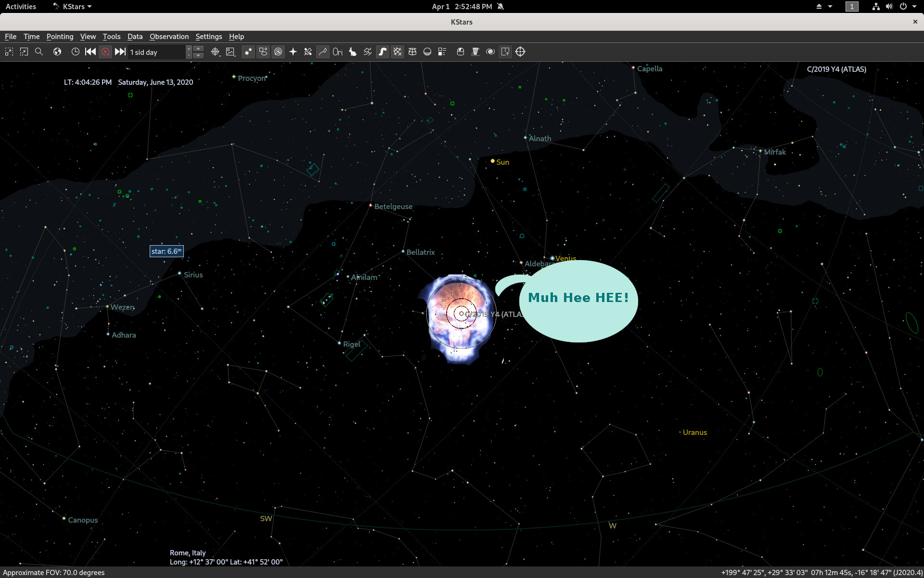Toggle constellation lines icon

tap(323, 52)
